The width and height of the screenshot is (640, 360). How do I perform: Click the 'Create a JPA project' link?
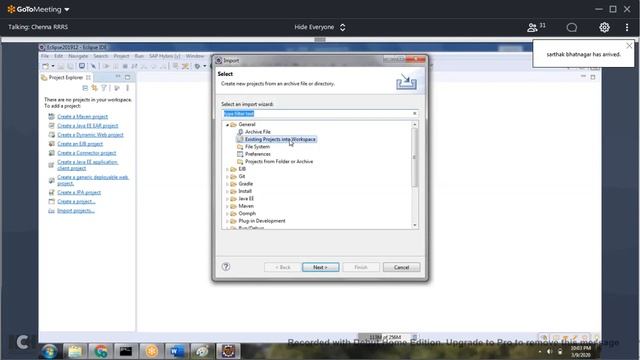tap(79, 192)
